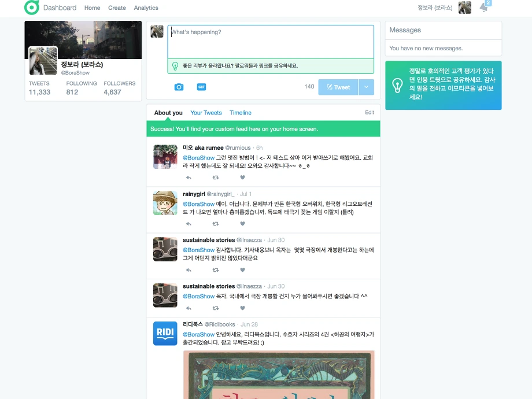This screenshot has width=532, height=399.
Task: Click the lightbulb tip icon under compose box
Action: (175, 66)
